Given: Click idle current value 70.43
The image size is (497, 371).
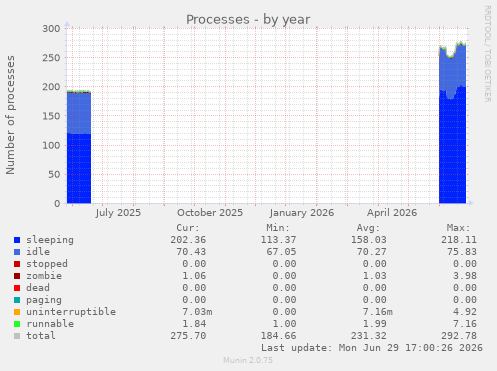Looking at the screenshot, I should (x=191, y=252).
